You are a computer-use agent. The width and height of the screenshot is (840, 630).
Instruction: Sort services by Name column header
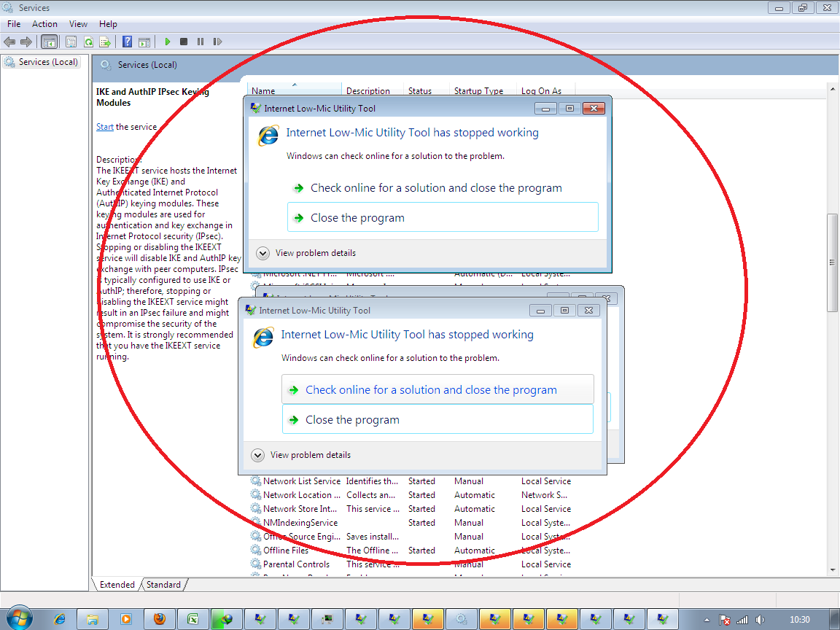click(x=294, y=90)
